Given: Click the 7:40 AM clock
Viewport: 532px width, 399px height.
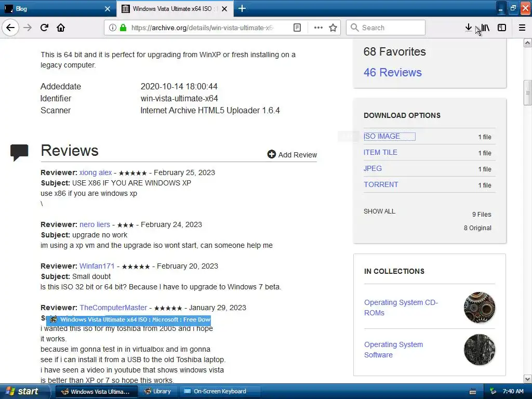Looking at the screenshot, I should (513, 392).
